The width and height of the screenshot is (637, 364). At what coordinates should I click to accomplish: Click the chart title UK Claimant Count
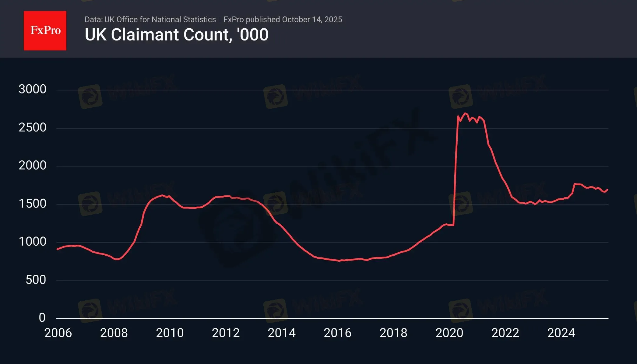point(176,35)
